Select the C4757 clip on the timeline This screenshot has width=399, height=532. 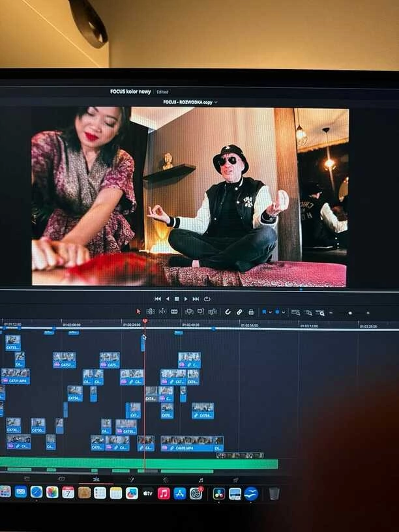point(65,361)
